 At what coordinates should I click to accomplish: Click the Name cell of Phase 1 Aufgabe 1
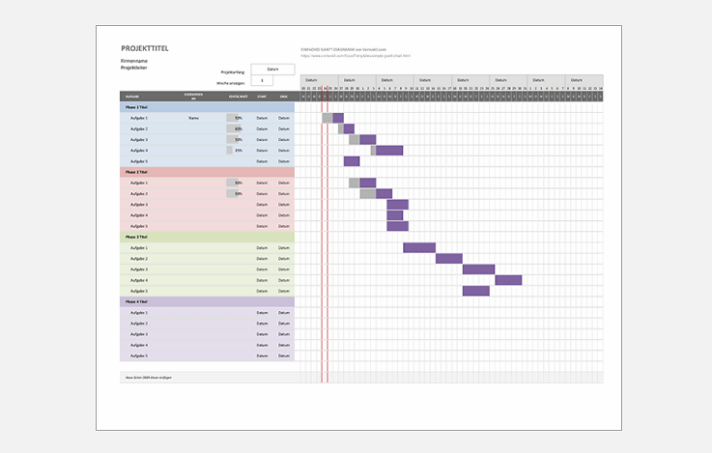click(x=194, y=118)
